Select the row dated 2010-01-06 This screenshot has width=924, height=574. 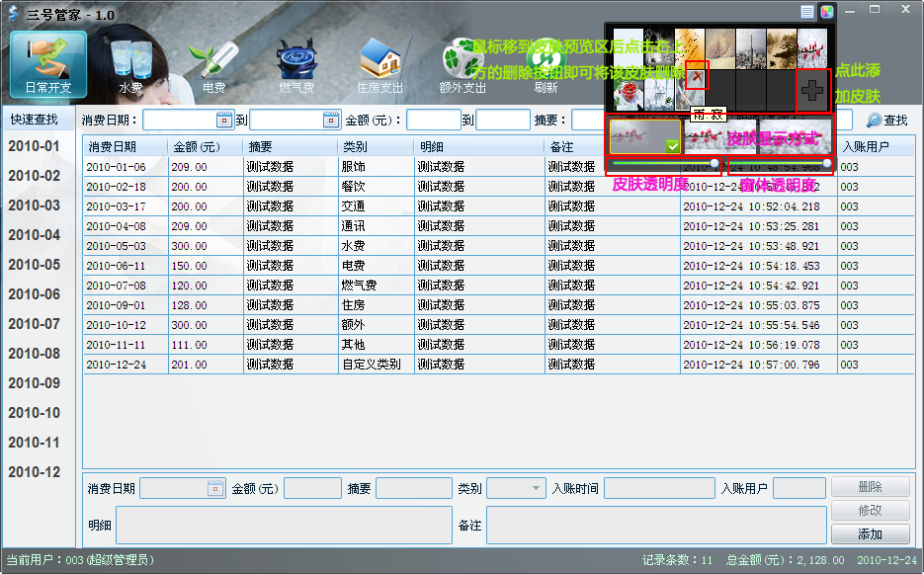(x=498, y=167)
